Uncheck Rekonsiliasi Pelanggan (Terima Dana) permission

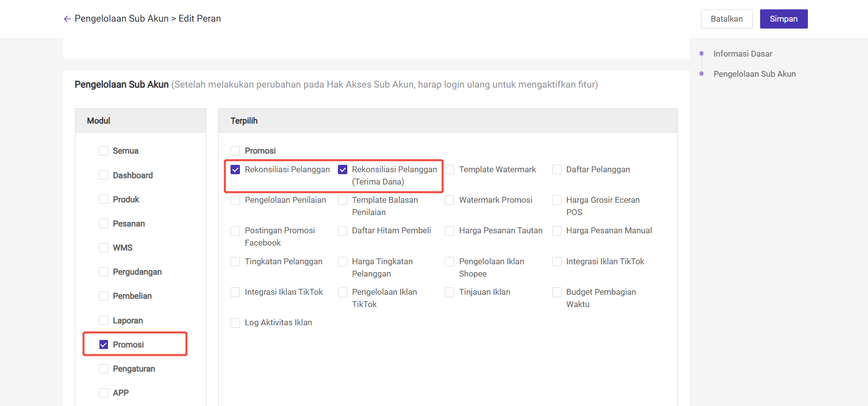pos(343,170)
